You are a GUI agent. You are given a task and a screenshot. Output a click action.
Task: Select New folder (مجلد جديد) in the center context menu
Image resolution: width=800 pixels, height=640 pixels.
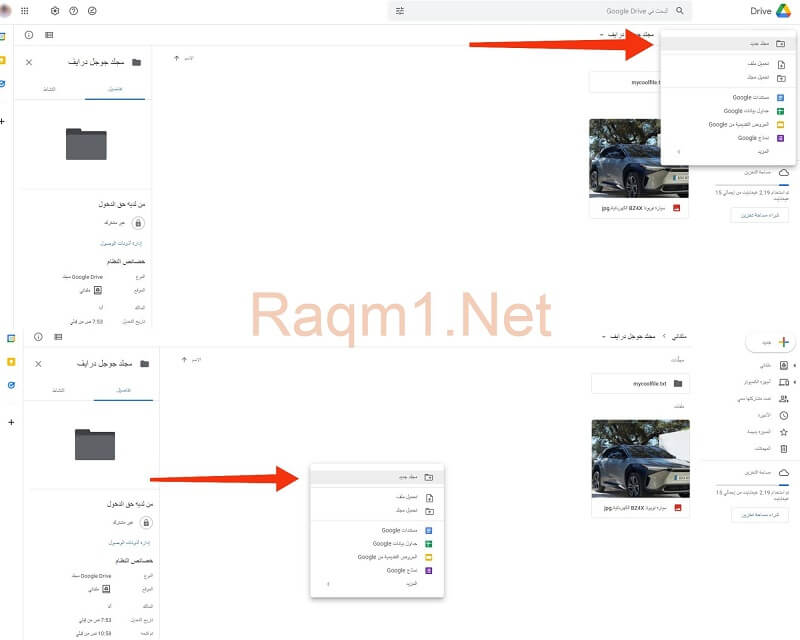pos(378,477)
